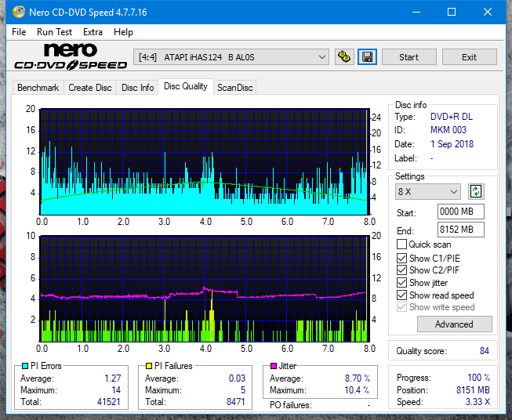Image resolution: width=512 pixels, height=420 pixels.
Task: Click the End position field 8152 MB
Action: click(461, 230)
